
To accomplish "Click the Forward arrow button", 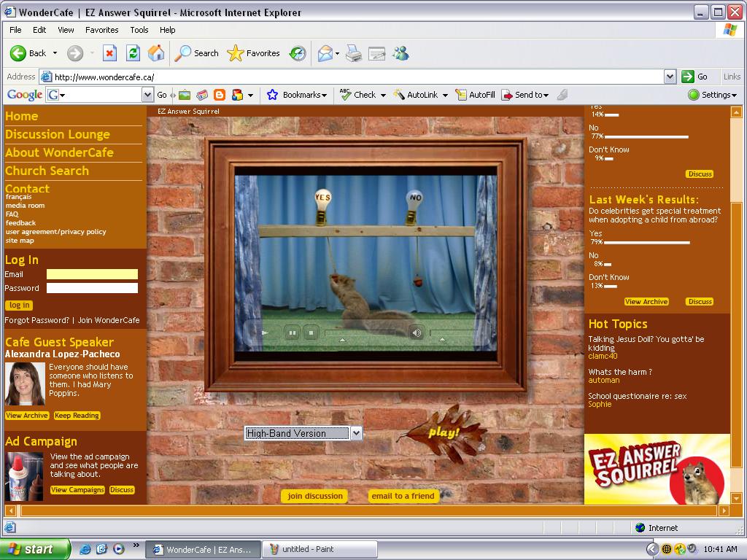I will (75, 53).
